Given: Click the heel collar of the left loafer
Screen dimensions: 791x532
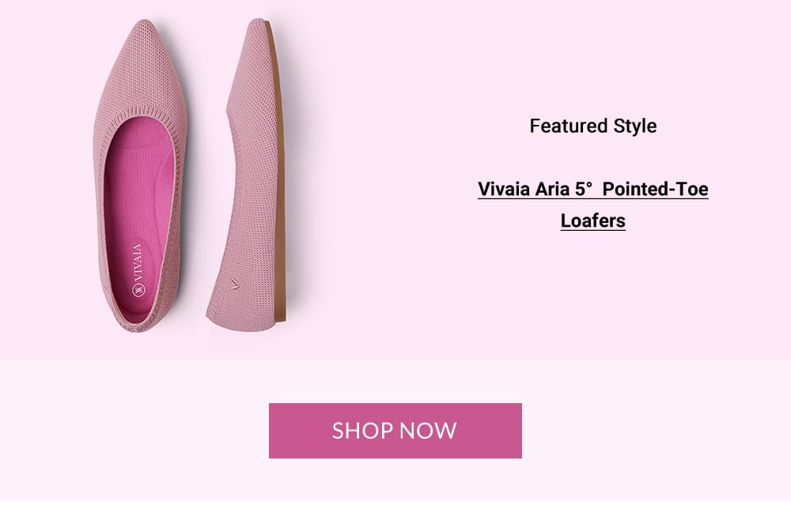Looking at the screenshot, I should click(x=138, y=316).
